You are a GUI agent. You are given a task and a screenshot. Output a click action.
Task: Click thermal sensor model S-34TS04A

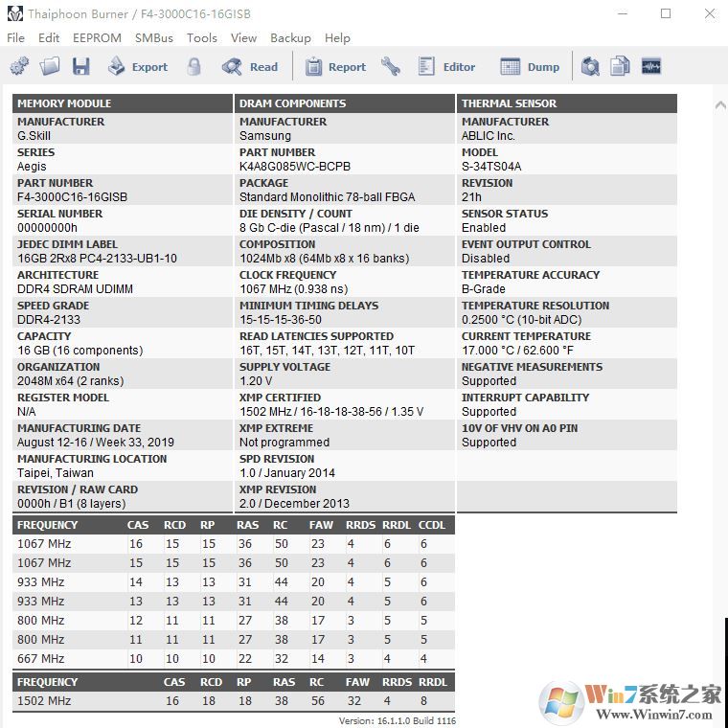[x=491, y=167]
